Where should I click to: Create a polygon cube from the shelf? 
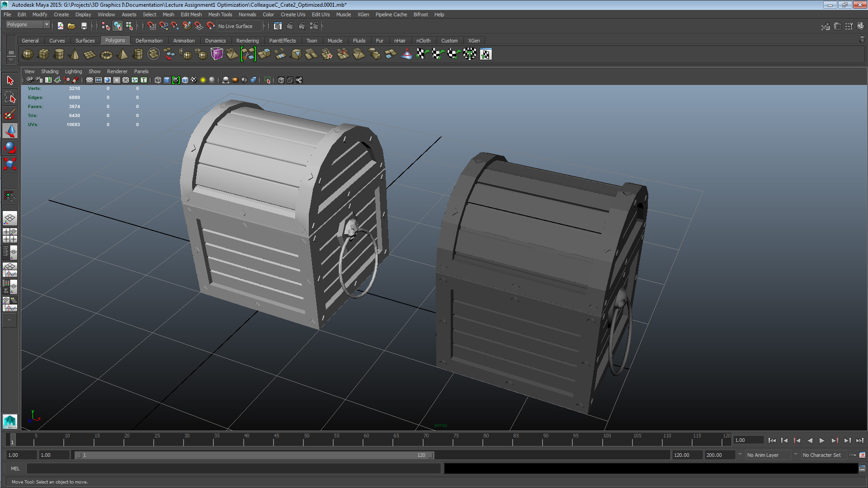(43, 55)
